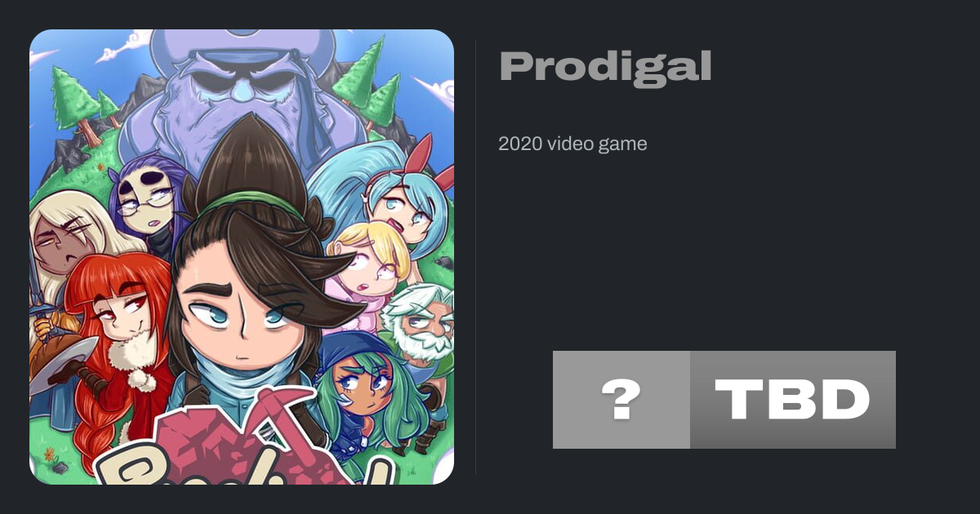The image size is (980, 514).
Task: Select the 2020 video game subtitle
Action: [572, 144]
